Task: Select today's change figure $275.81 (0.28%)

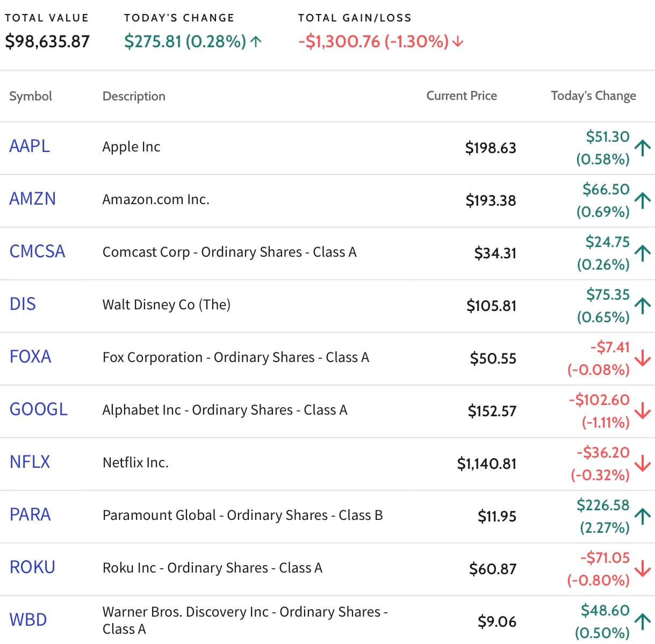Action: click(x=185, y=41)
